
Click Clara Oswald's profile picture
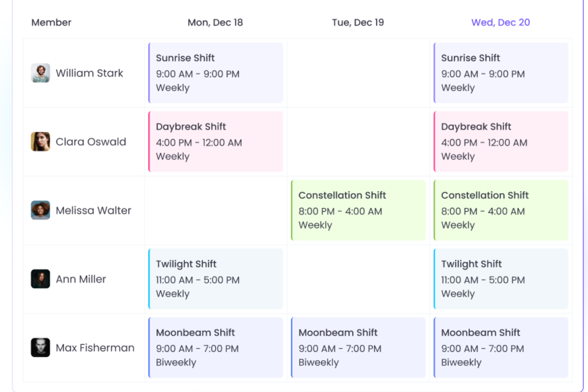(41, 142)
